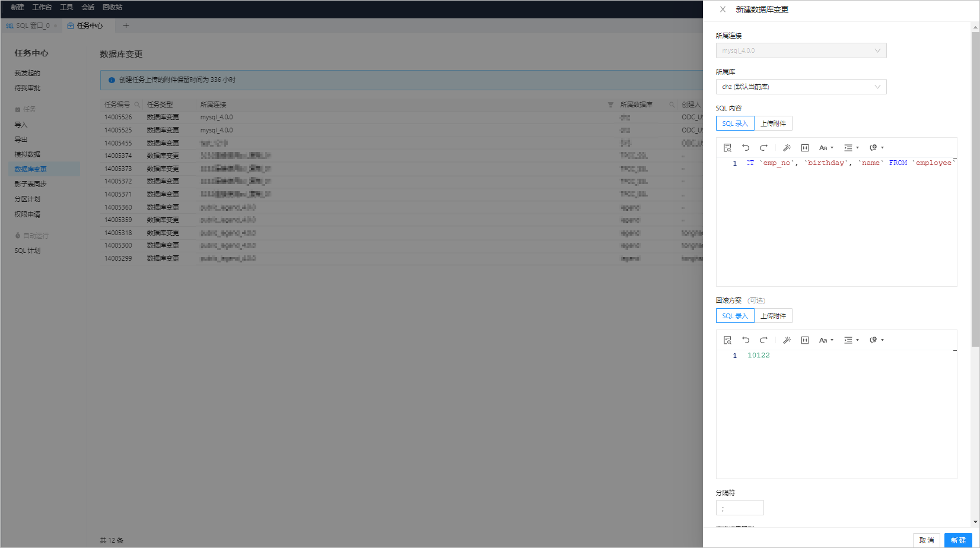
Task: Select SQL 录入 tab under 回滚方案
Action: point(735,316)
